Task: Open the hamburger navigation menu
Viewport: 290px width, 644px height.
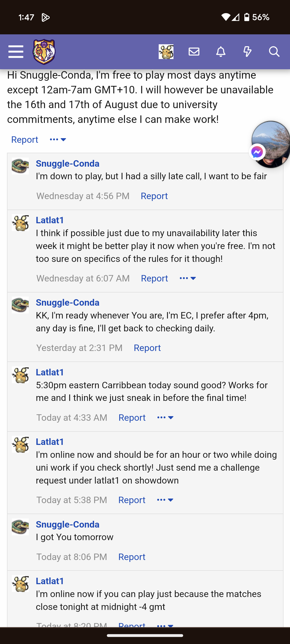Action: (x=16, y=52)
